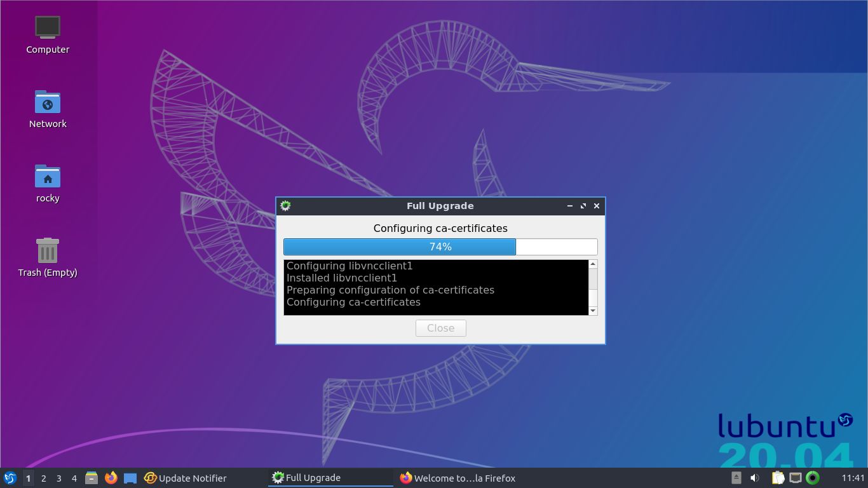Maximize the Full Upgrade window

click(x=583, y=206)
